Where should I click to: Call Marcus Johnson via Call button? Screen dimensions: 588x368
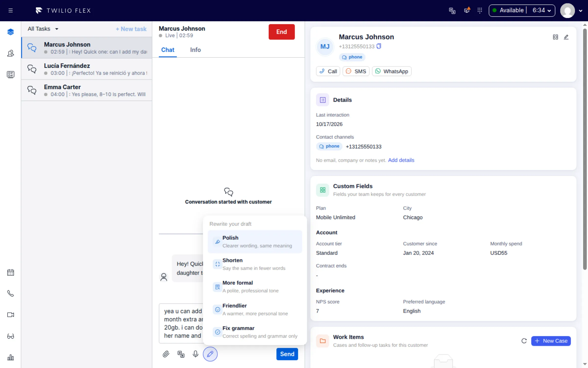tap(328, 71)
